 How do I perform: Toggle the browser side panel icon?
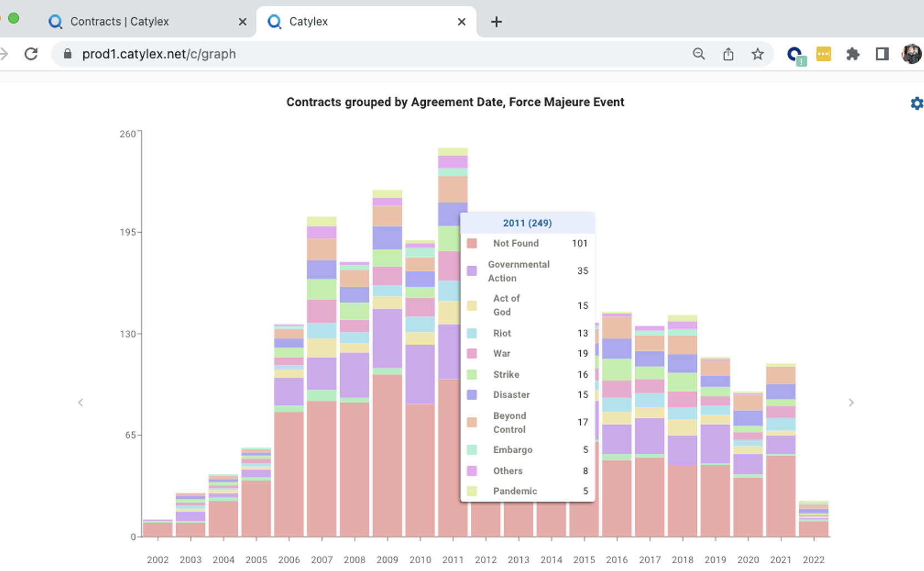point(882,54)
